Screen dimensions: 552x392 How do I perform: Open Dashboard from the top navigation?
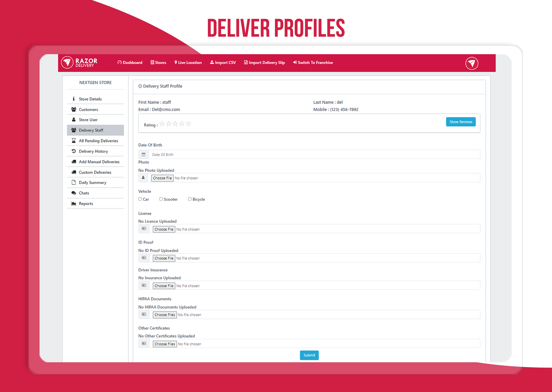tap(130, 63)
